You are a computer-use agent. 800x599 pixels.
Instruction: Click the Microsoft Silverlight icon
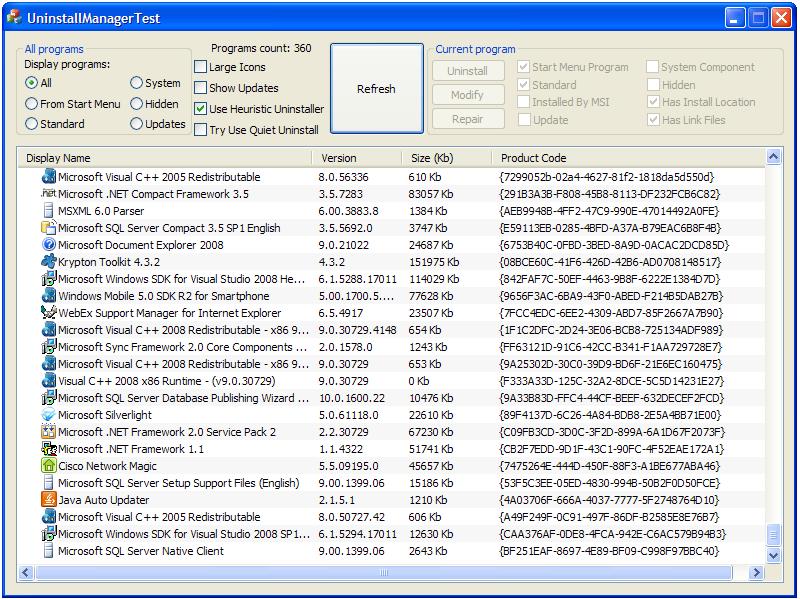pyautogui.click(x=48, y=415)
